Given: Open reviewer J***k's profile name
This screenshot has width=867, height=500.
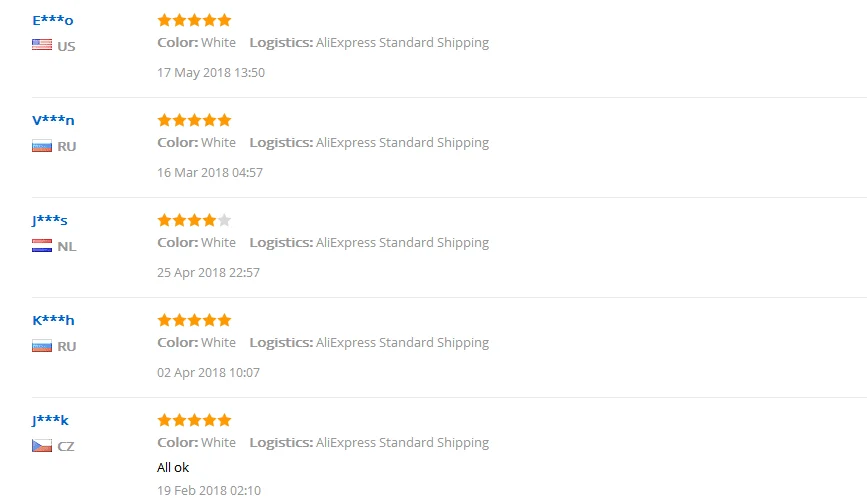Looking at the screenshot, I should [50, 420].
